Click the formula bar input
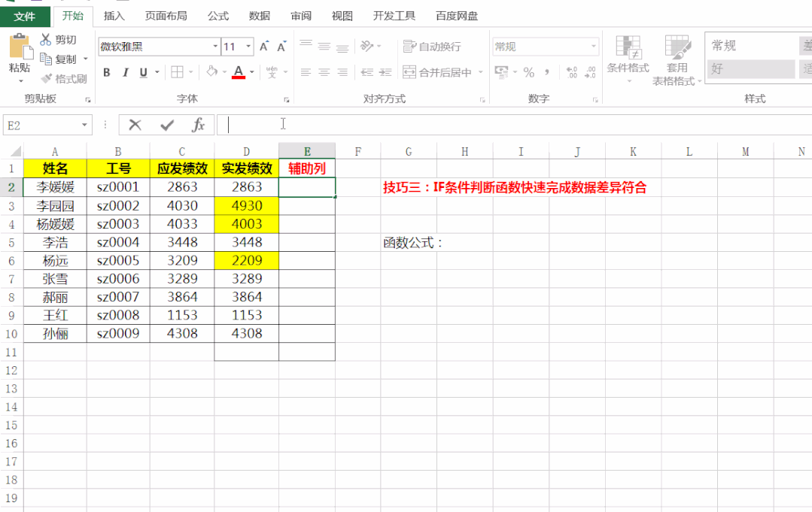The width and height of the screenshot is (812, 512). coord(514,125)
